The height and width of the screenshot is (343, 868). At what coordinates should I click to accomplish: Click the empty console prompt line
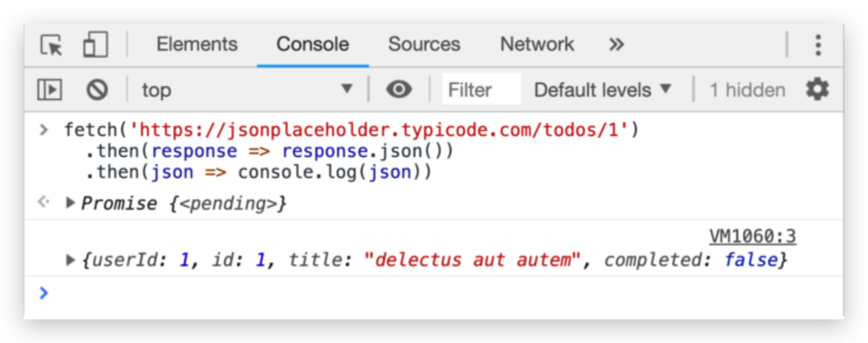point(414,293)
